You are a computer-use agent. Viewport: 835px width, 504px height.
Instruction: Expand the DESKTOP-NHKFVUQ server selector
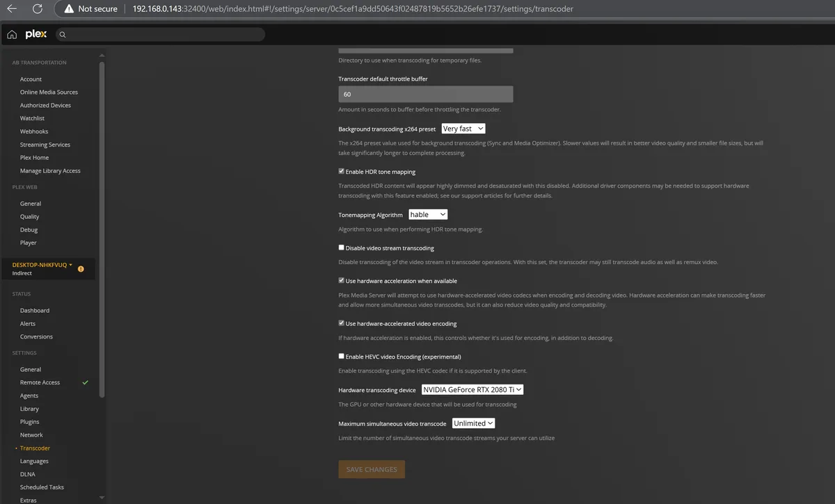(42, 265)
